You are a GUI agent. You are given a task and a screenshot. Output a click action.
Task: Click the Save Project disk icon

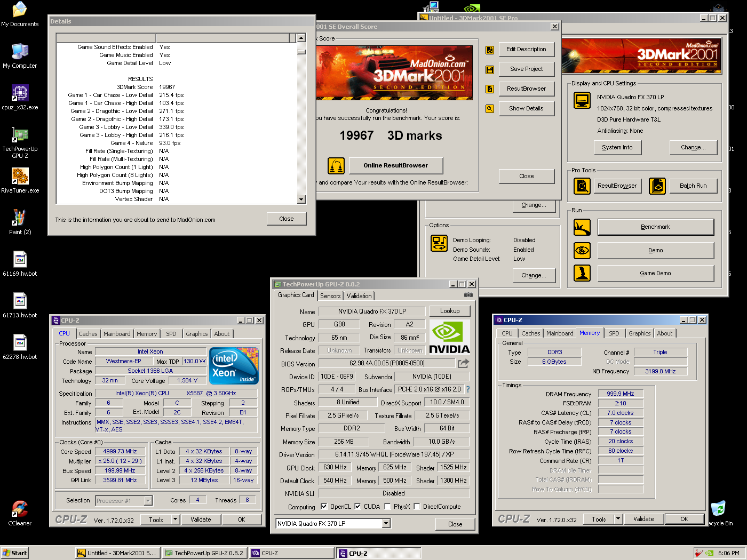point(490,70)
